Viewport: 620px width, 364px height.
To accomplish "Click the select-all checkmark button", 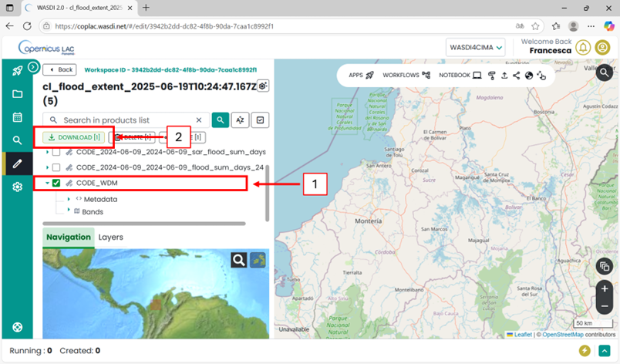I will point(260,120).
